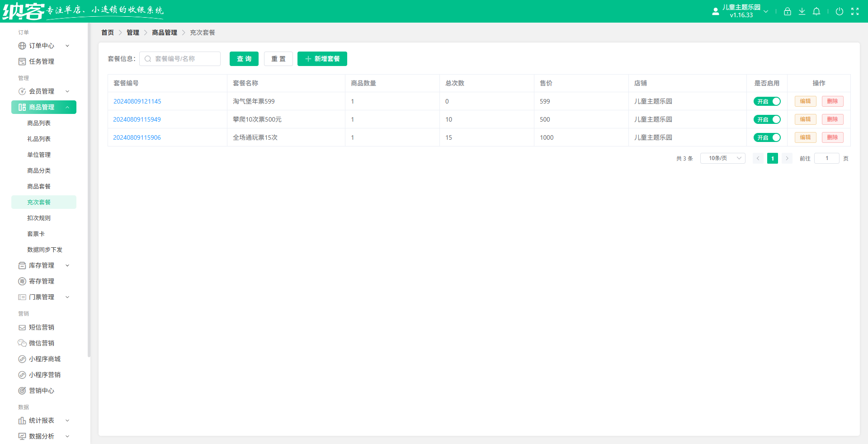Click the 门票管理 ticket icon

[x=22, y=297]
